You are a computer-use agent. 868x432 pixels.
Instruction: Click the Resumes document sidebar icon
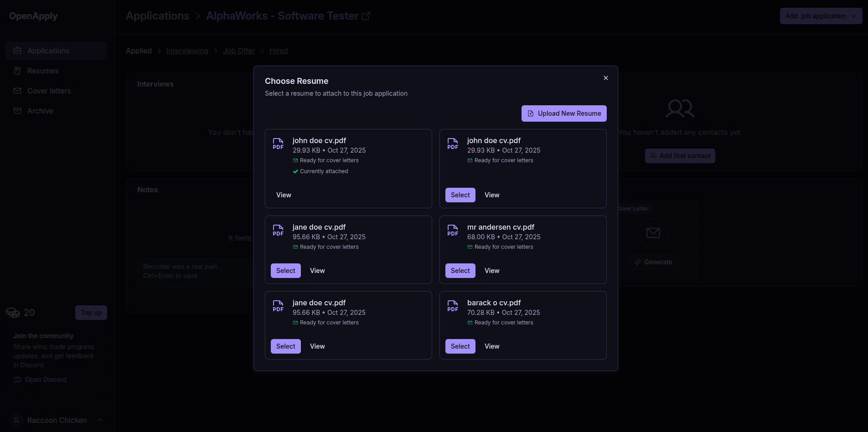17,71
